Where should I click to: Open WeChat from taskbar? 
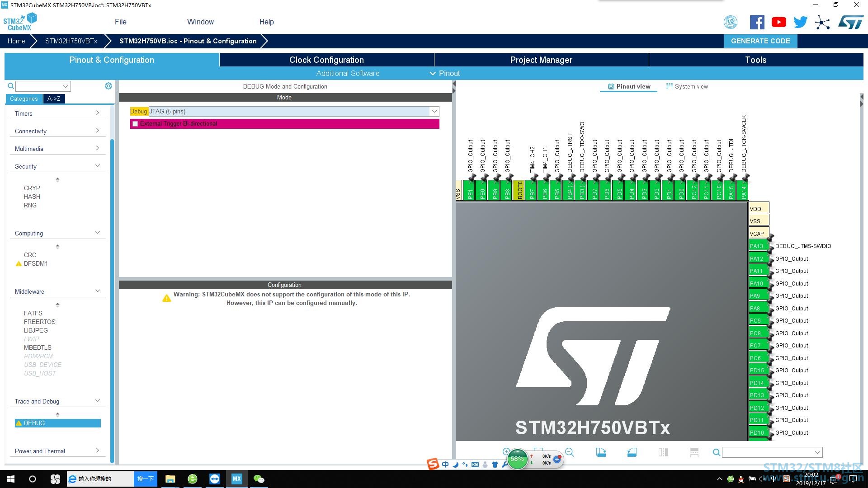[259, 479]
